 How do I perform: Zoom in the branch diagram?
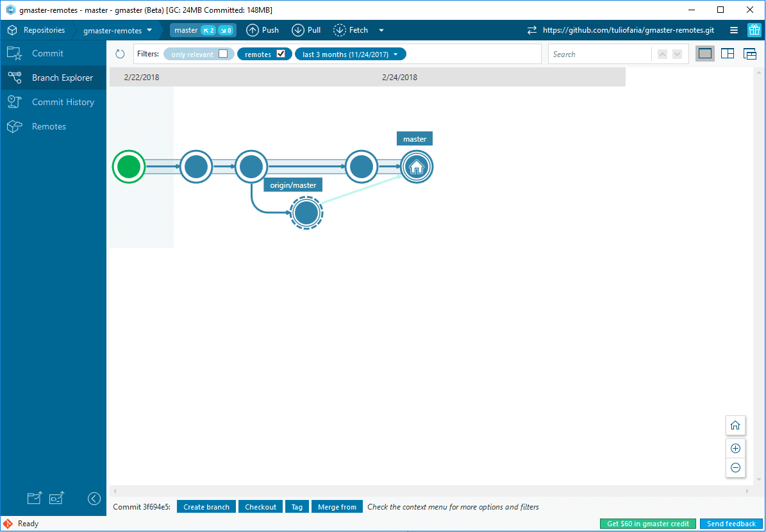point(735,449)
